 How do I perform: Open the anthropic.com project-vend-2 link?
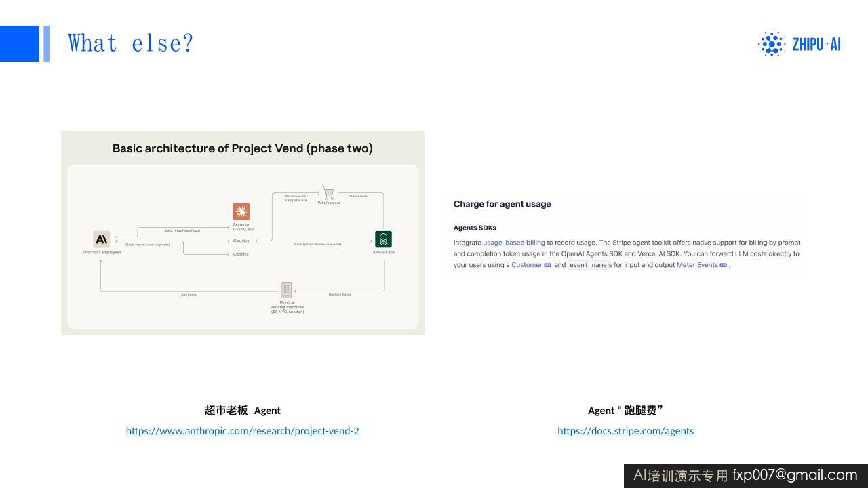[243, 431]
